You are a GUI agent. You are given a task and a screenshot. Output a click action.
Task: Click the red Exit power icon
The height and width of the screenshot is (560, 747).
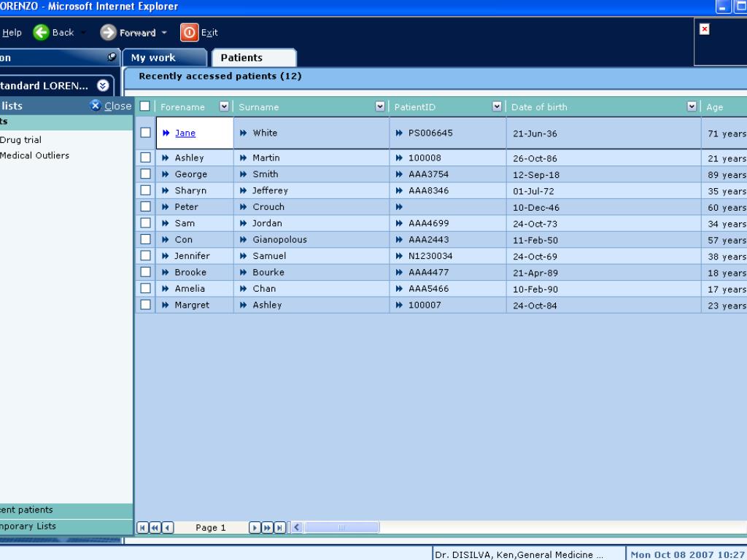tap(189, 32)
